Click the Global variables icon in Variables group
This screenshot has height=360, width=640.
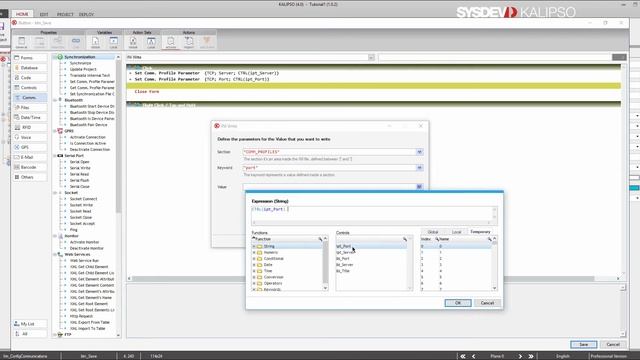95,42
